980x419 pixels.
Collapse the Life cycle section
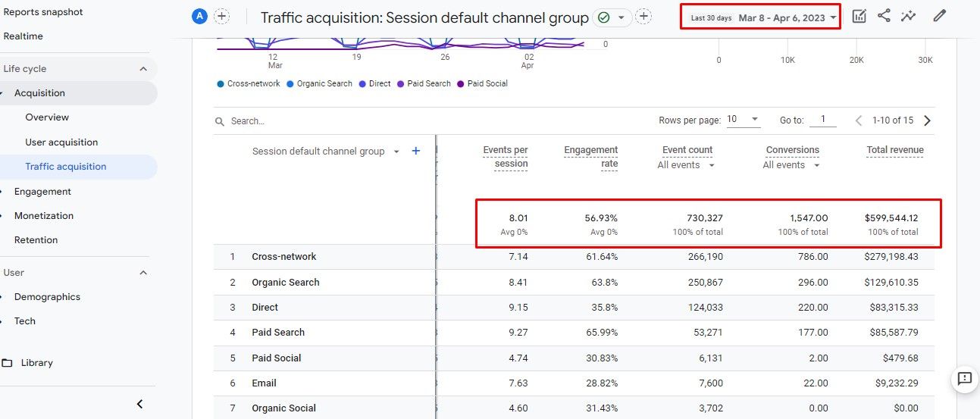(143, 69)
